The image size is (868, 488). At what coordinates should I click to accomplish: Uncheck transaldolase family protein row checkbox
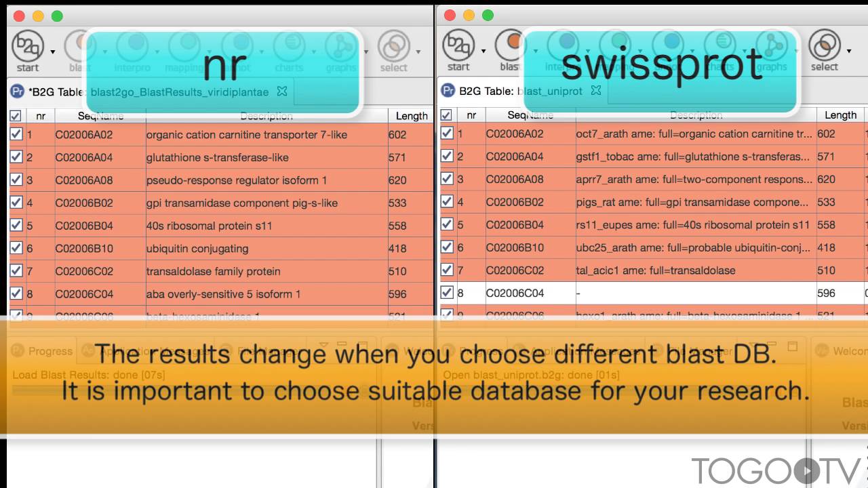coord(16,271)
